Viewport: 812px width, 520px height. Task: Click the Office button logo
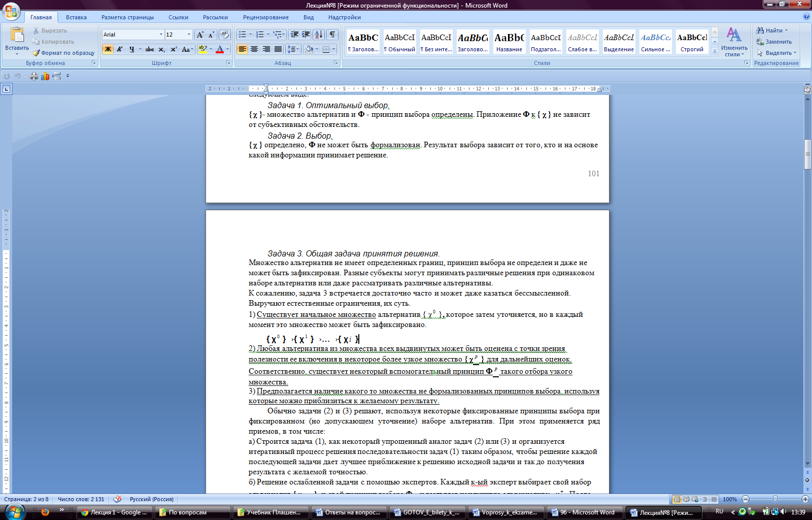pos(11,11)
